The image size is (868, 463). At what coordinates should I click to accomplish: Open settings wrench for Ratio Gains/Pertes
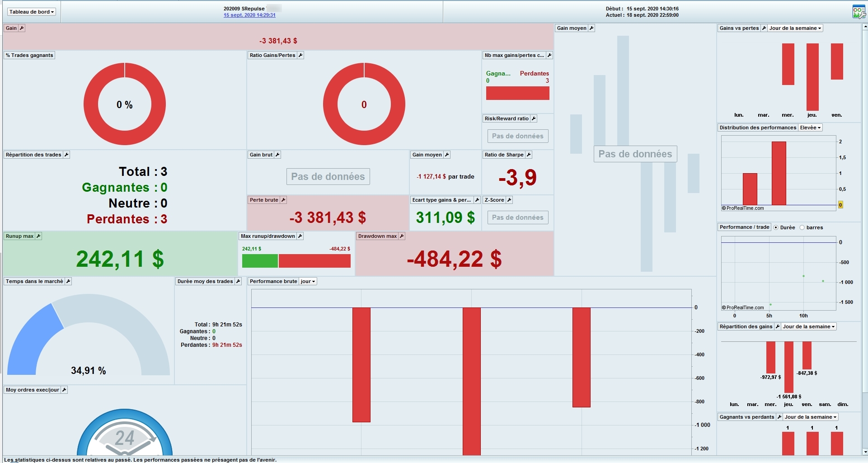tap(300, 55)
